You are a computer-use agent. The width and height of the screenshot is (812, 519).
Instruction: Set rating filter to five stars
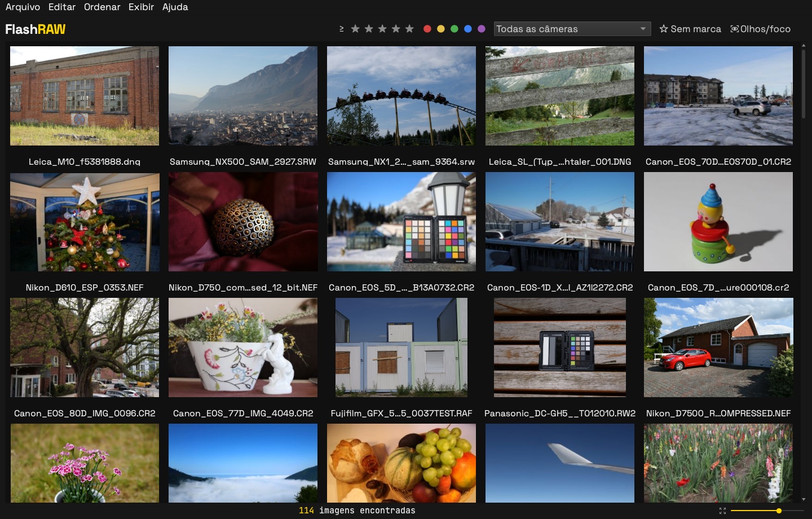click(x=409, y=29)
